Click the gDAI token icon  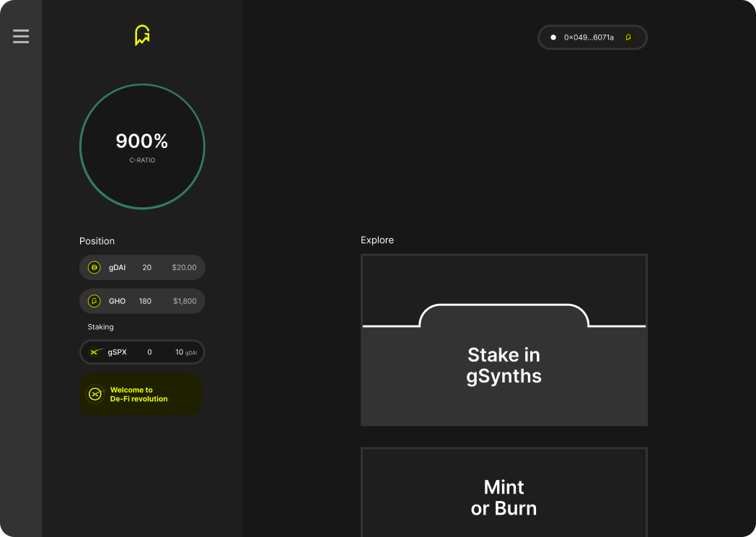pos(94,267)
